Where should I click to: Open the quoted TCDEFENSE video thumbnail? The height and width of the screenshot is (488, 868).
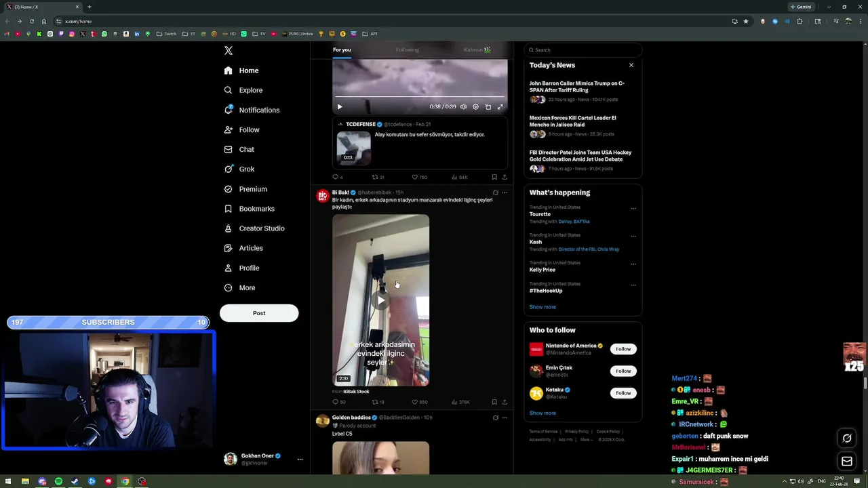coord(354,148)
